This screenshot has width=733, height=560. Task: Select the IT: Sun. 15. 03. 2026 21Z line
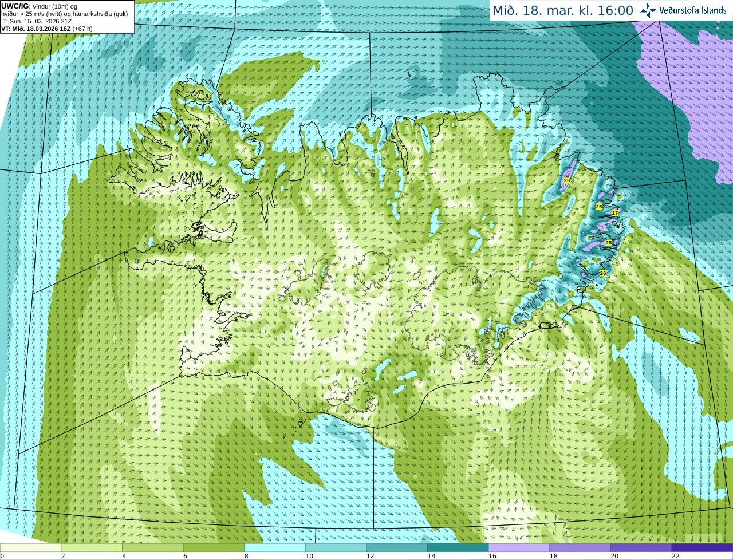pyautogui.click(x=36, y=21)
